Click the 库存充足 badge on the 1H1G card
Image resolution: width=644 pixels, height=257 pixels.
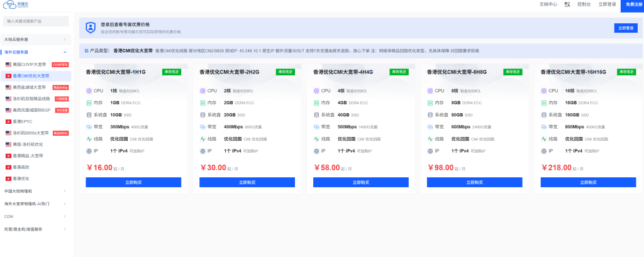pyautogui.click(x=172, y=72)
